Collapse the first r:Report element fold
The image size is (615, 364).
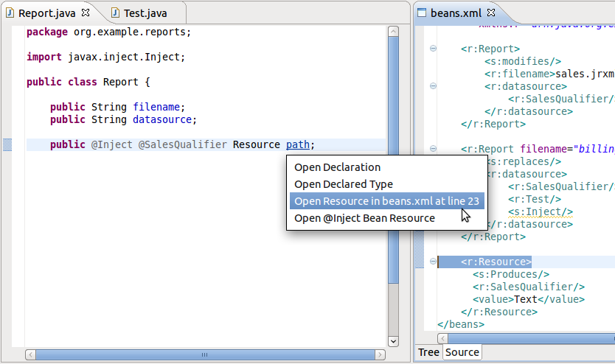click(x=433, y=49)
